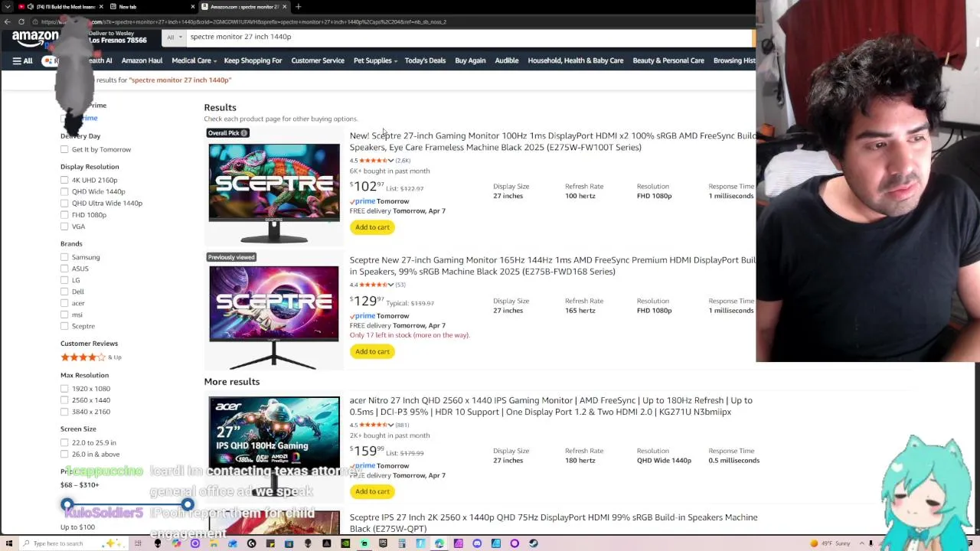Open File Explorer from the taskbar
This screenshot has width=980, height=551.
coord(214,543)
